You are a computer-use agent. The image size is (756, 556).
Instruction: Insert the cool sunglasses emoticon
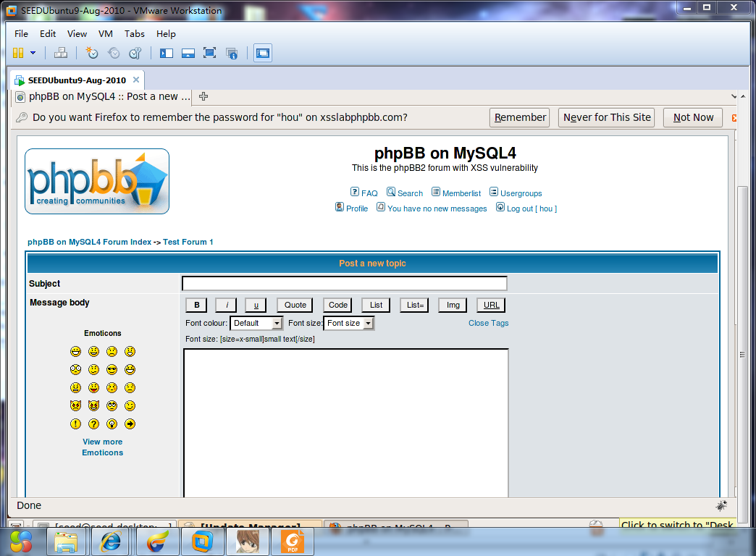[112, 370]
